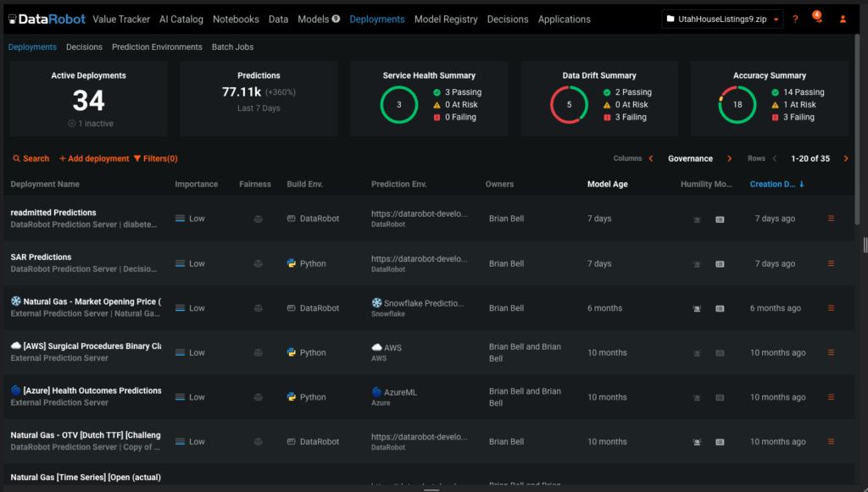Open the user profile icon
The height and width of the screenshot is (492, 868).
coord(843,19)
